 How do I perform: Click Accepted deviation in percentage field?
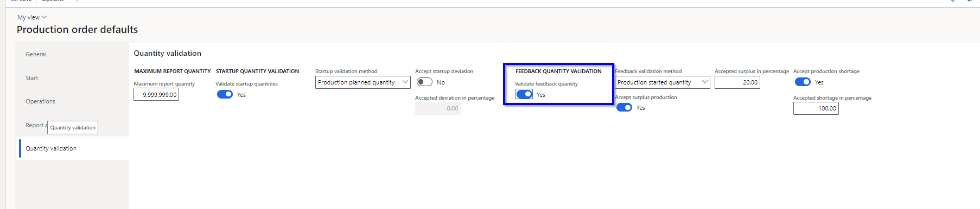(438, 108)
